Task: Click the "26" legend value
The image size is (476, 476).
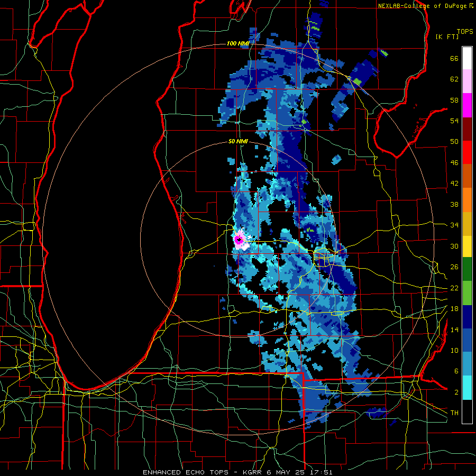Action: 454,267
